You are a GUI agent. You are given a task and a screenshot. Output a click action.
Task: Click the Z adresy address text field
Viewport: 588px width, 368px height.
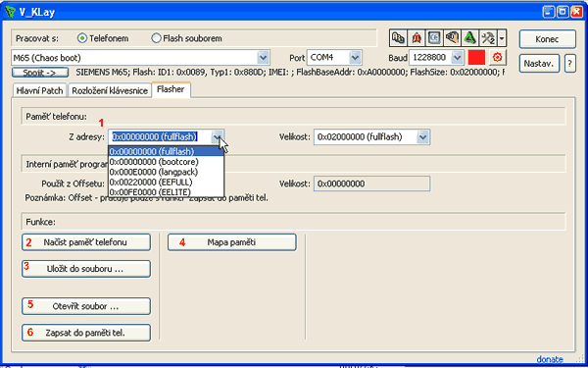point(160,137)
